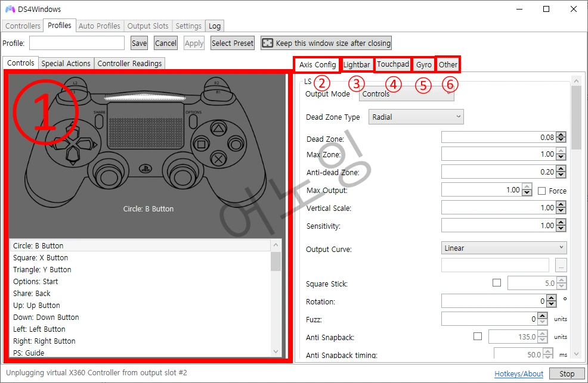Enable the Square Stick checkbox
The image size is (588, 383).
(x=497, y=283)
